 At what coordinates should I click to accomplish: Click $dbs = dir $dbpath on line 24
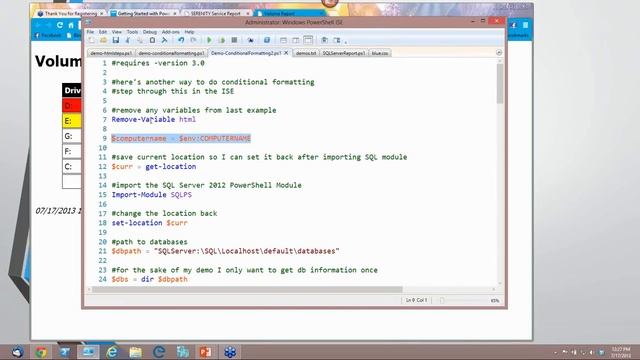(x=149, y=279)
